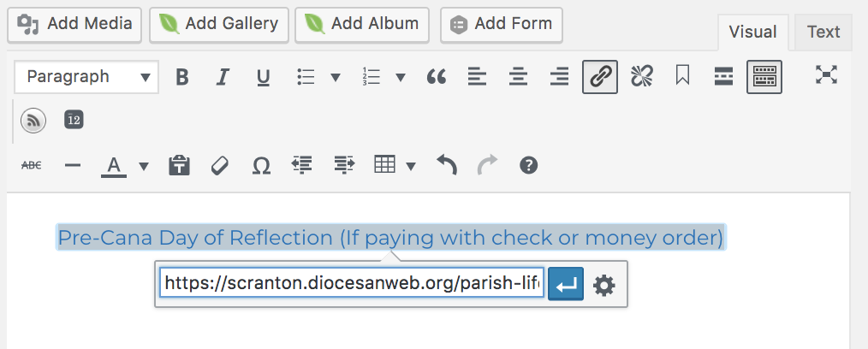
Task: Insert a Read More tag
Action: click(x=723, y=77)
